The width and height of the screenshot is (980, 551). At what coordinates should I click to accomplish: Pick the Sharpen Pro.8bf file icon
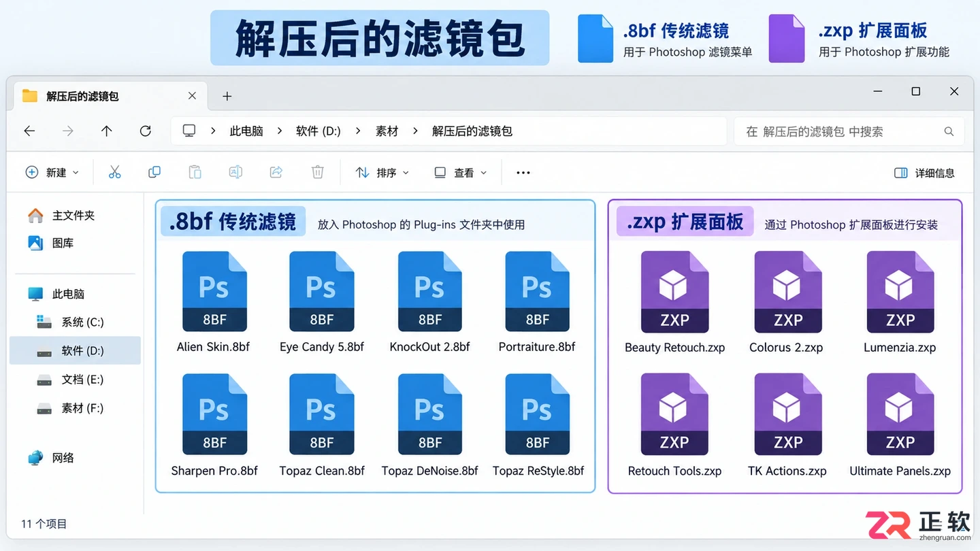coord(214,414)
